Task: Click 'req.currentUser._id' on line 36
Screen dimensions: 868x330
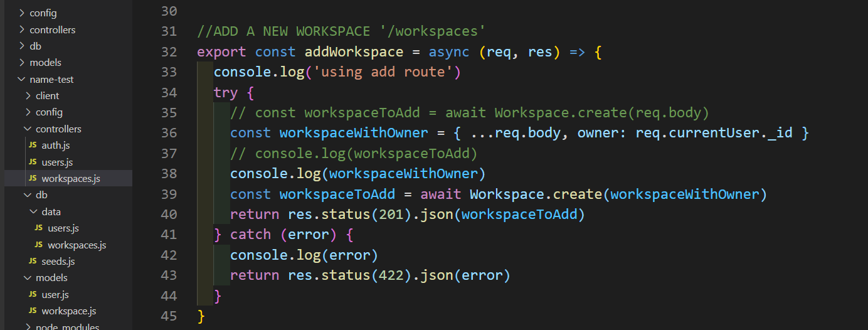Action: click(714, 133)
